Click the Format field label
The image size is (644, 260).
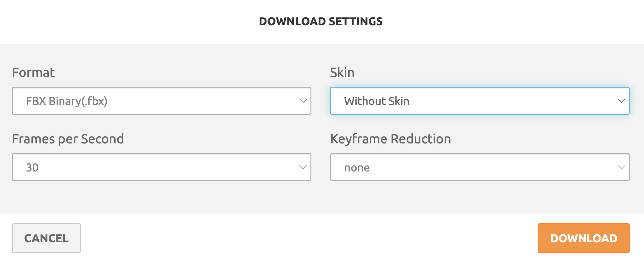tap(33, 73)
